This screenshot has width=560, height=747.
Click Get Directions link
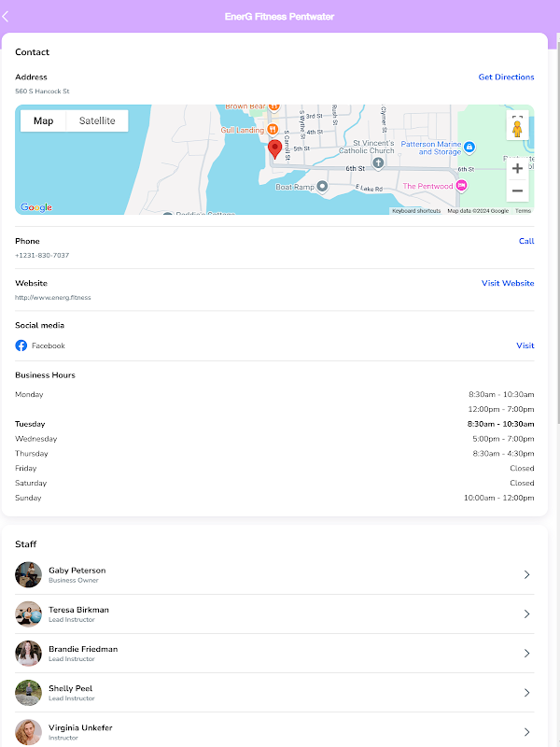tap(506, 78)
